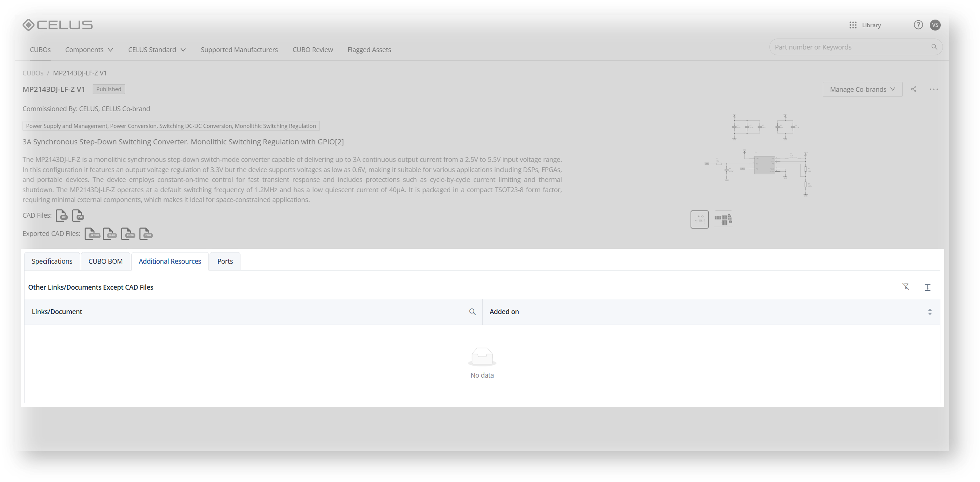
Task: Open the Manage Co-brands dropdown
Action: (x=862, y=89)
